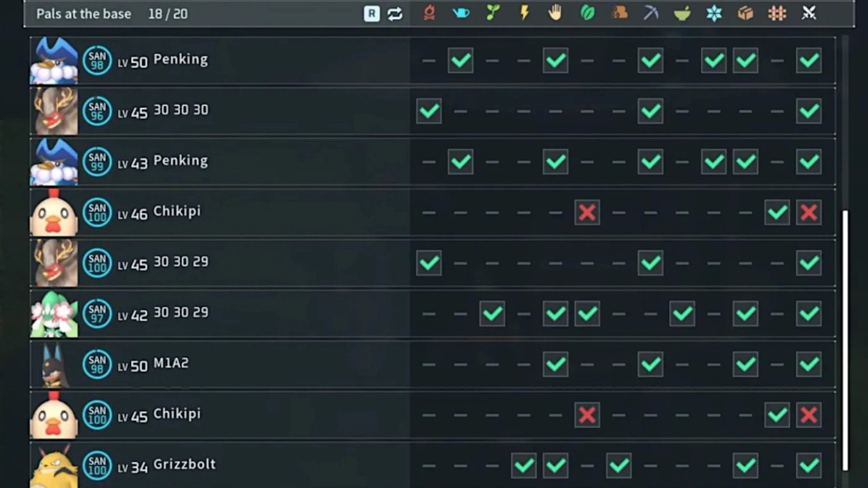Select the Lumbering wood logs icon
This screenshot has width=868, height=488.
click(x=619, y=13)
